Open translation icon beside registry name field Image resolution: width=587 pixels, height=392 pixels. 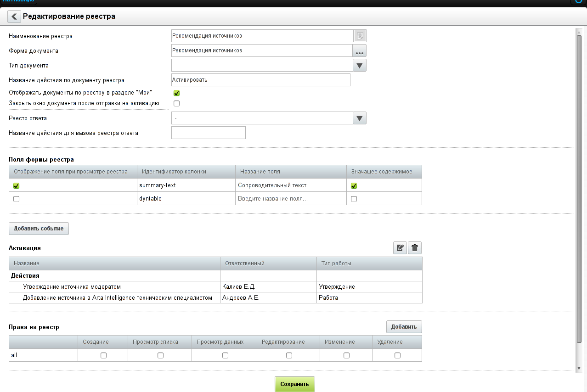[x=360, y=36]
